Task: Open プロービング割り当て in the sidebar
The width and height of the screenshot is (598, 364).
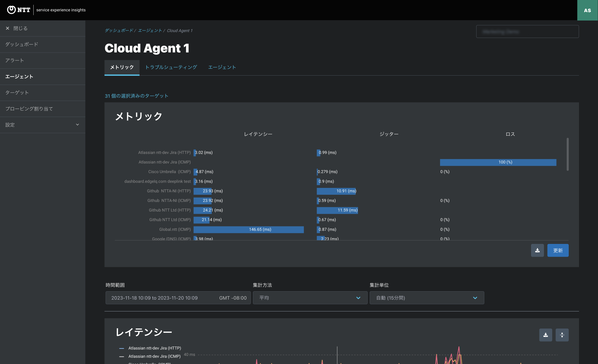Action: [x=43, y=109]
